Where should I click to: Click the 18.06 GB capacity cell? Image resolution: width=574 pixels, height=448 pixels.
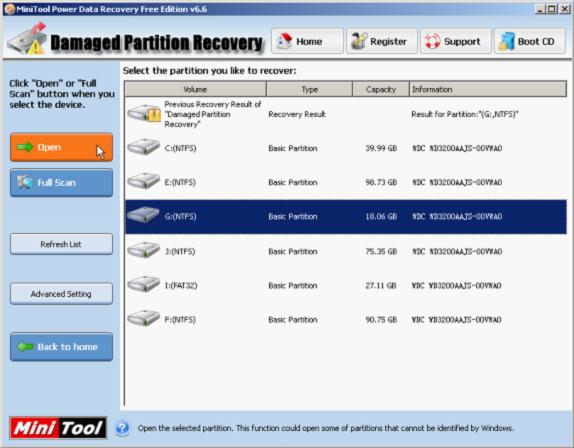click(x=381, y=217)
